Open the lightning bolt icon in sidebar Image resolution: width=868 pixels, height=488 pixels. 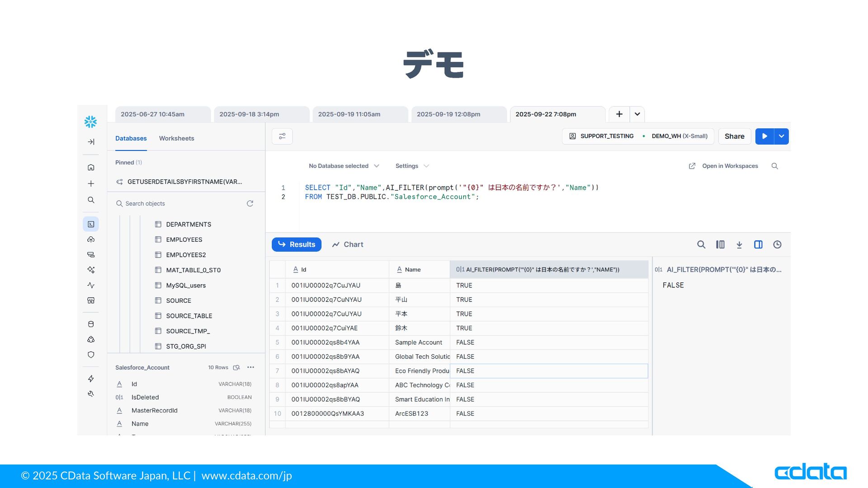[x=91, y=379]
